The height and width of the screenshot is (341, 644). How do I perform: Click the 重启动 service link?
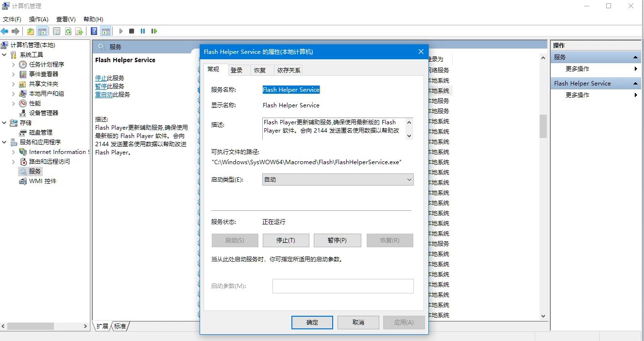(x=104, y=95)
